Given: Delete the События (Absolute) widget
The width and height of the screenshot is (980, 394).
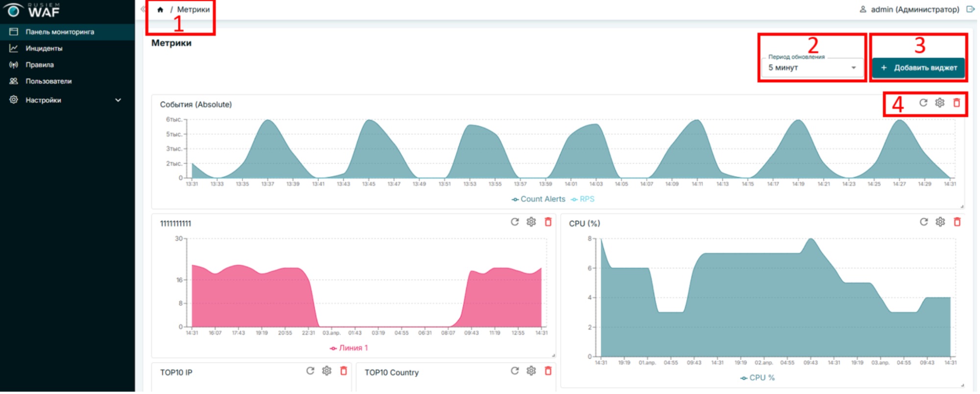Looking at the screenshot, I should pos(956,103).
